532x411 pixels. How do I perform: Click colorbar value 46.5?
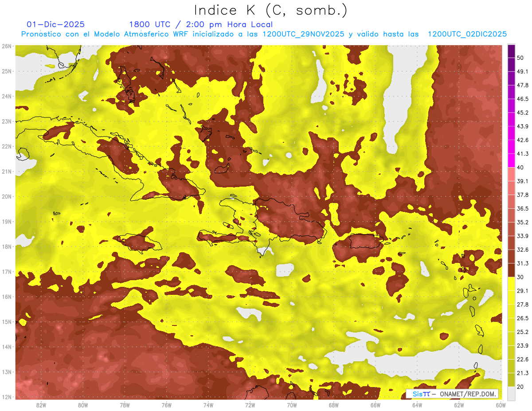522,98
